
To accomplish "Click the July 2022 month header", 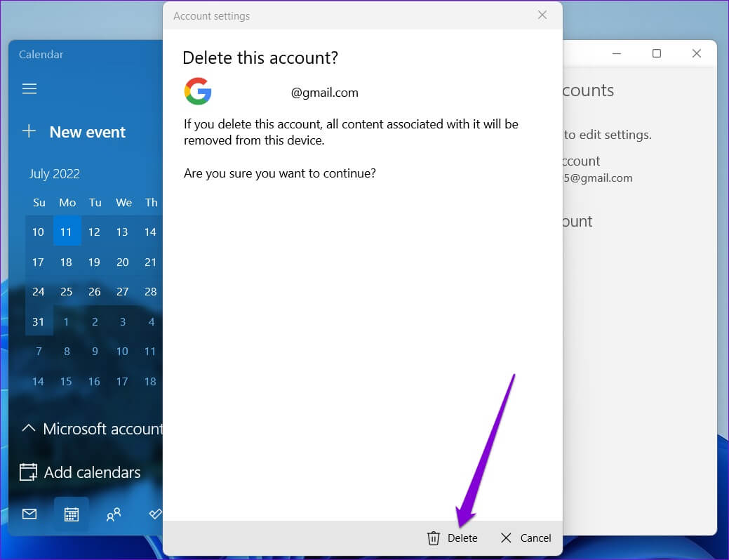I will [55, 174].
